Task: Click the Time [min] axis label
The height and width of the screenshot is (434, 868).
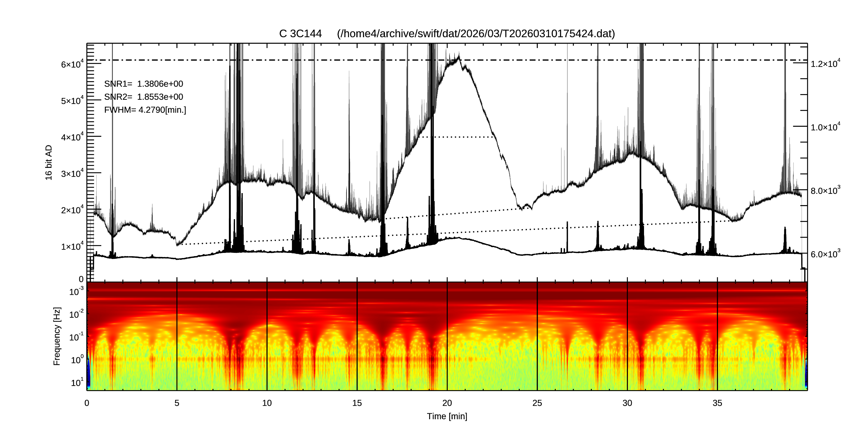Action: click(x=447, y=417)
